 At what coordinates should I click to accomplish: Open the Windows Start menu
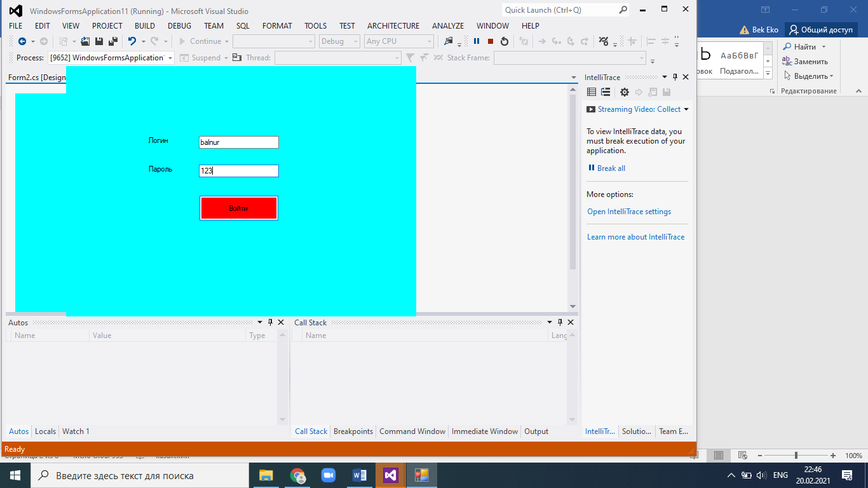tap(15, 475)
